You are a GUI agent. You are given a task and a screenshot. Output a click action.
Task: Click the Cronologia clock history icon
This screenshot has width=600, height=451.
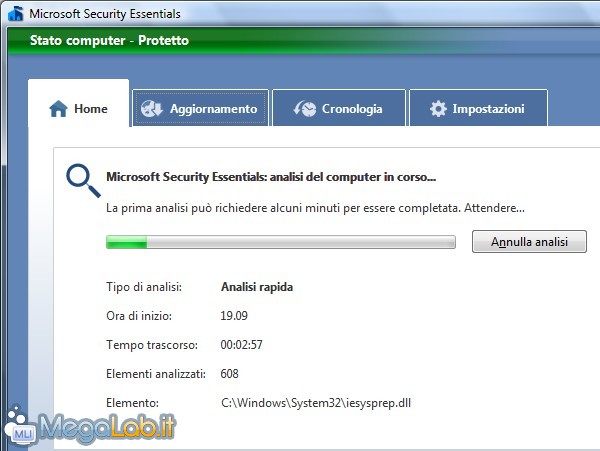coord(305,109)
